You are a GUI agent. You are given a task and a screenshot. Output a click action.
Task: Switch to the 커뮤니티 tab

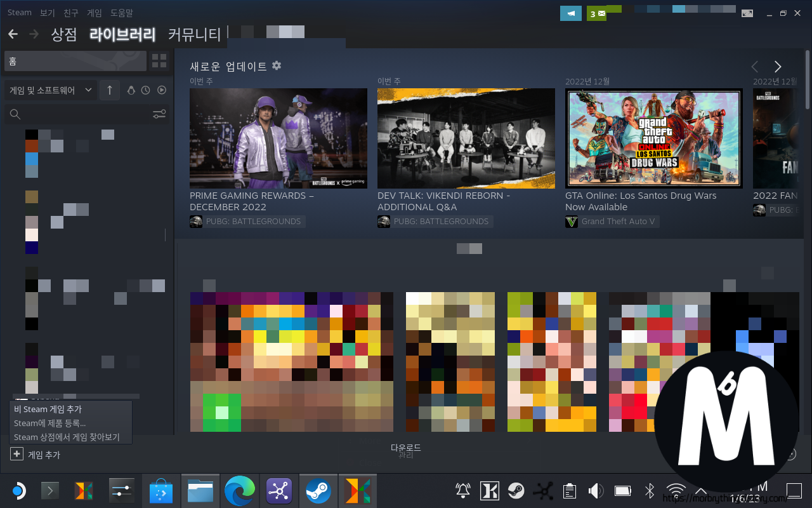pos(195,34)
